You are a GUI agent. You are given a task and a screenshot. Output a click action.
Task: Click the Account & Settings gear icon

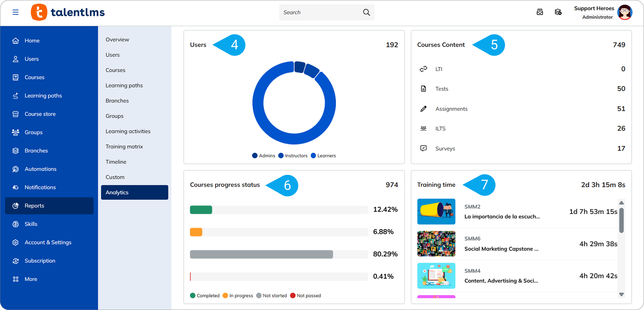click(x=16, y=242)
